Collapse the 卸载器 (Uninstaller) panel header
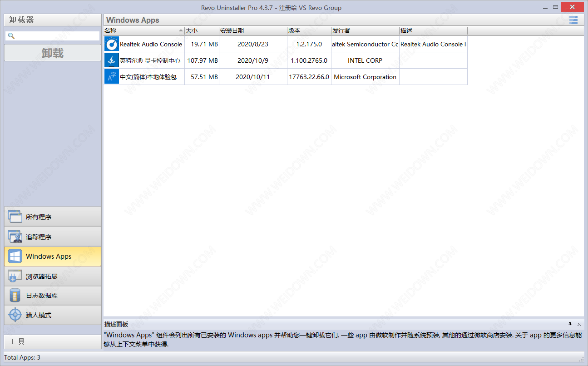Image resolution: width=588 pixels, height=366 pixels. click(x=53, y=20)
